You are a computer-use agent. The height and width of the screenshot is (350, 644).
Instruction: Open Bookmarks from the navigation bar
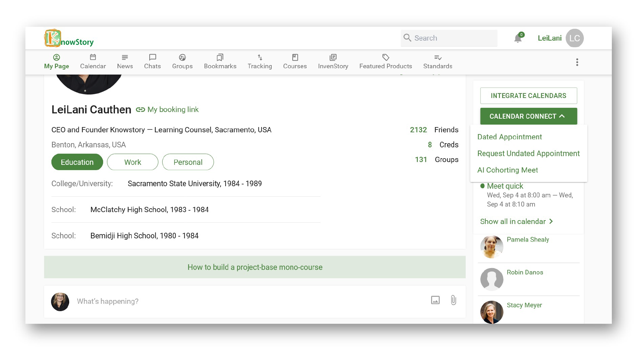tap(220, 62)
